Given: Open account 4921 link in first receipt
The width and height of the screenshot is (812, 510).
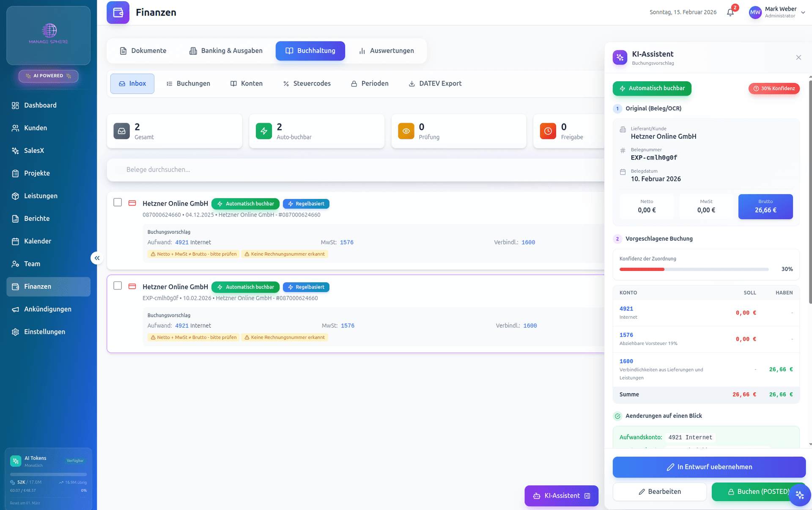Looking at the screenshot, I should click(182, 243).
